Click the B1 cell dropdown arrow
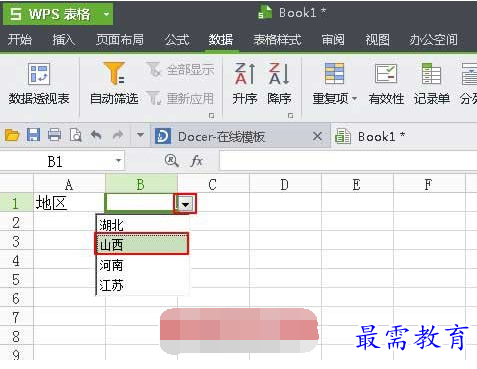 pos(185,204)
